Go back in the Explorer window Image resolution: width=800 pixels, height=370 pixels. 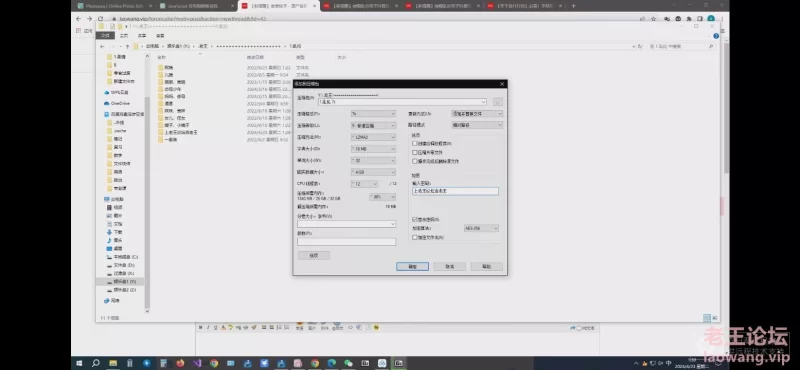pos(103,46)
